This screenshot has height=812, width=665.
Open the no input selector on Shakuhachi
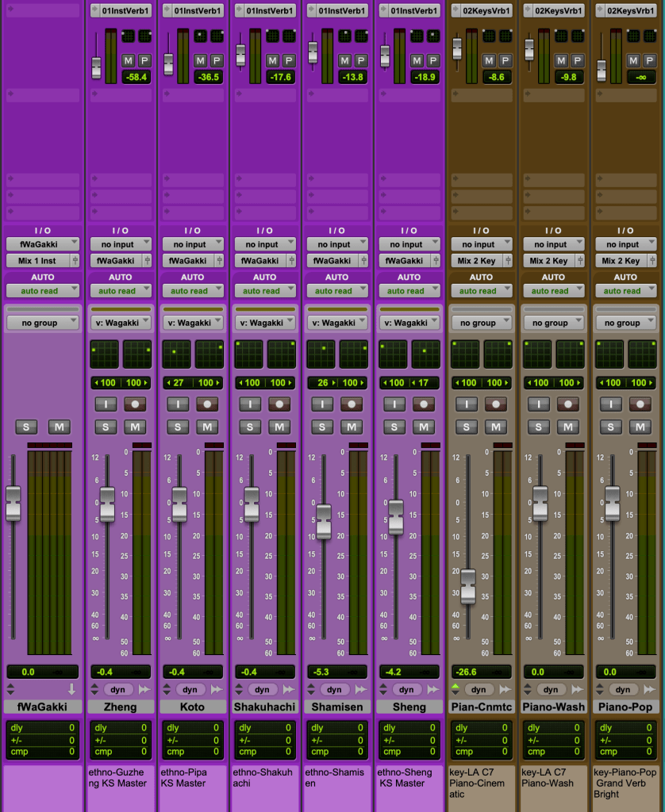pos(264,245)
